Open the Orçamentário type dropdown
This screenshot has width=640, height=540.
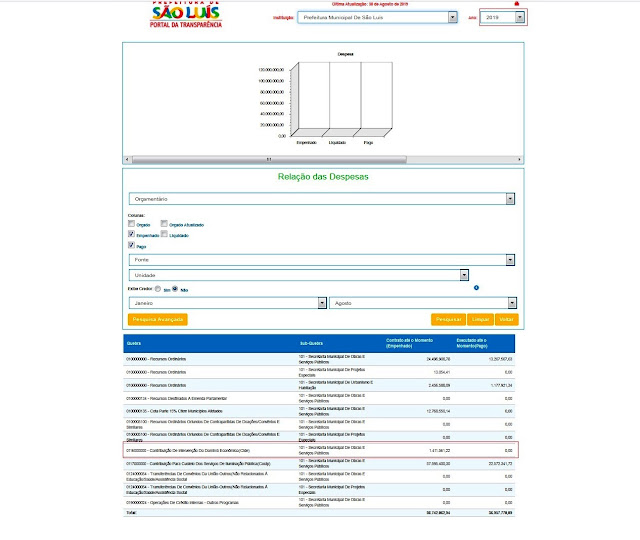coord(322,199)
